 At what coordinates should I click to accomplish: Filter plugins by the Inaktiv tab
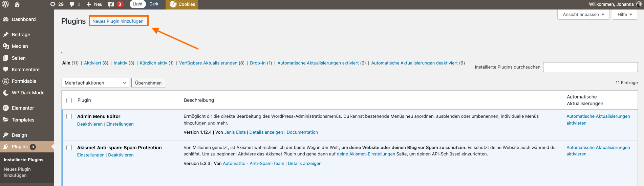(x=120, y=63)
